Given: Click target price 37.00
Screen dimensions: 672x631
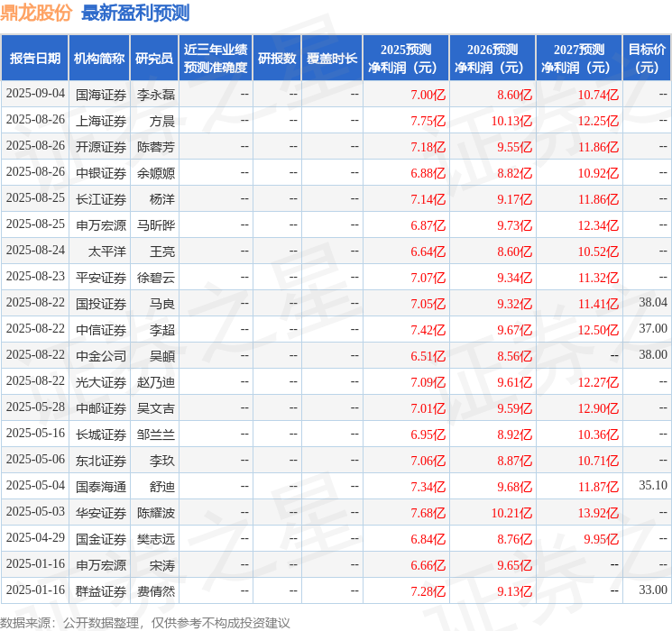Looking at the screenshot, I should tap(653, 328).
